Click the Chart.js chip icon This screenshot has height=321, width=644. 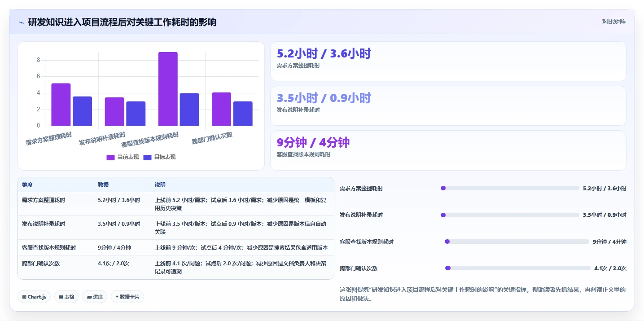pos(24,297)
